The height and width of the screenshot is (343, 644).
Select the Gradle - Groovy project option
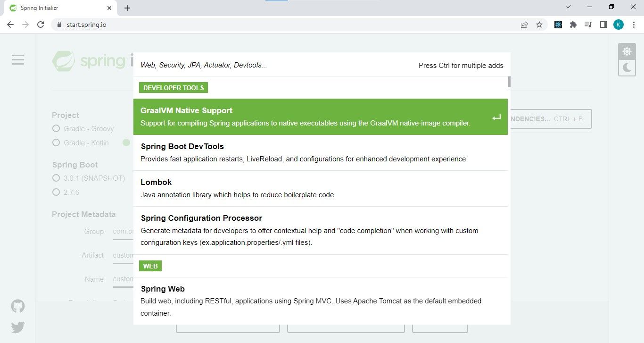[x=83, y=128]
